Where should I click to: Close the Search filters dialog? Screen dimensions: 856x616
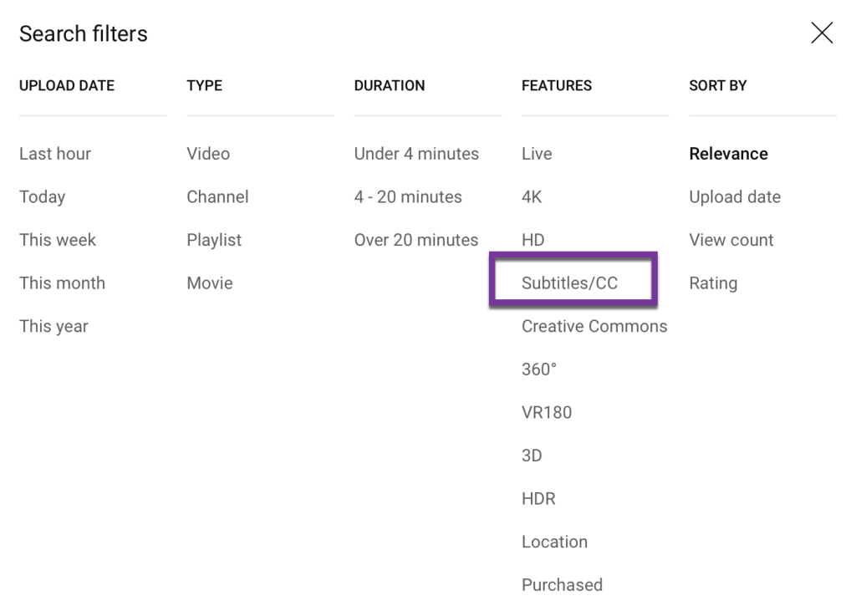click(822, 33)
